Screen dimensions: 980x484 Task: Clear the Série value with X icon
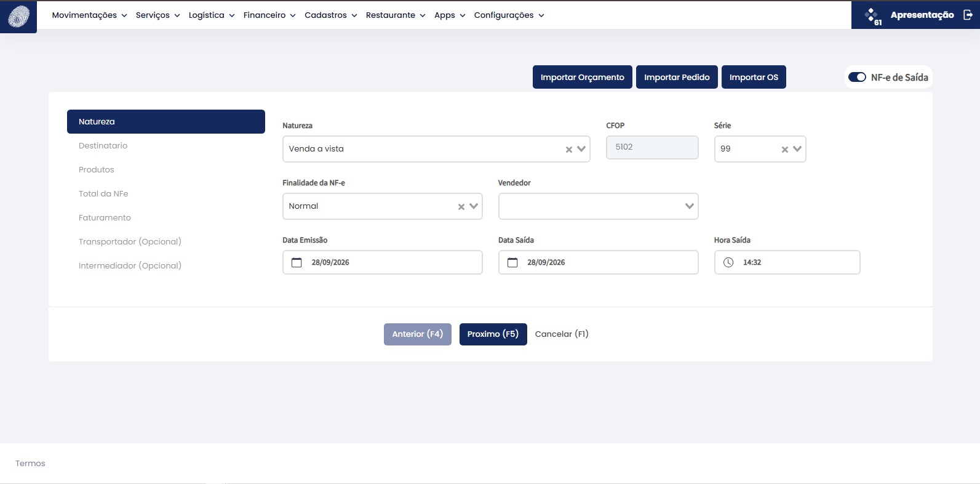point(785,150)
